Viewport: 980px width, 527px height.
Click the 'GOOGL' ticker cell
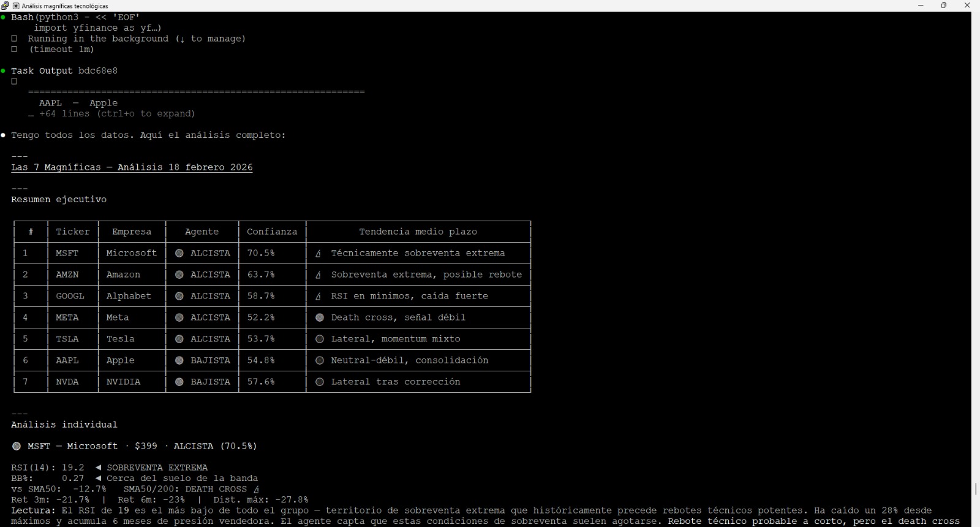[x=70, y=296]
